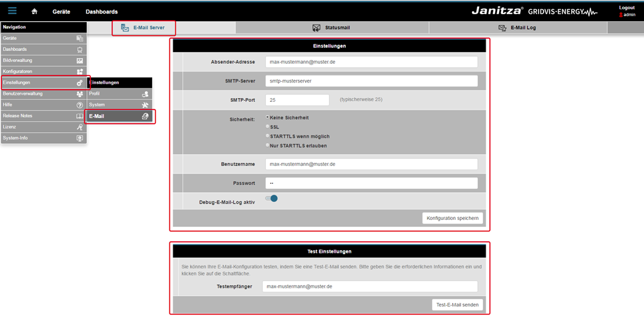This screenshot has height=316, width=644.
Task: Open Lizenz in the sidebar
Action: click(44, 127)
